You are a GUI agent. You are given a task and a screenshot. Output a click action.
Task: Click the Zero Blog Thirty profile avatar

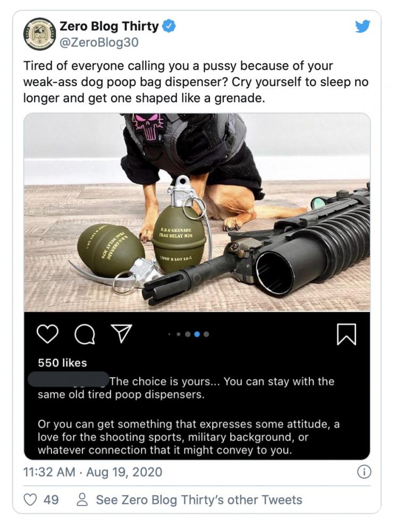[40, 34]
